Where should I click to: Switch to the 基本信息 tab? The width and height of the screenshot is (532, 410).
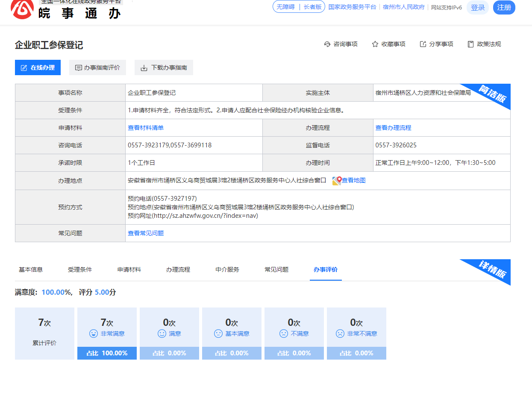(x=31, y=269)
